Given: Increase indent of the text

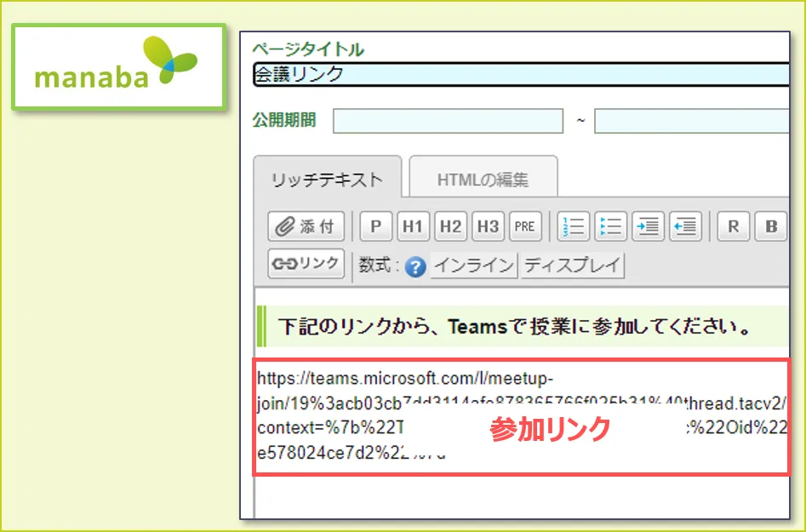Looking at the screenshot, I should [x=648, y=226].
